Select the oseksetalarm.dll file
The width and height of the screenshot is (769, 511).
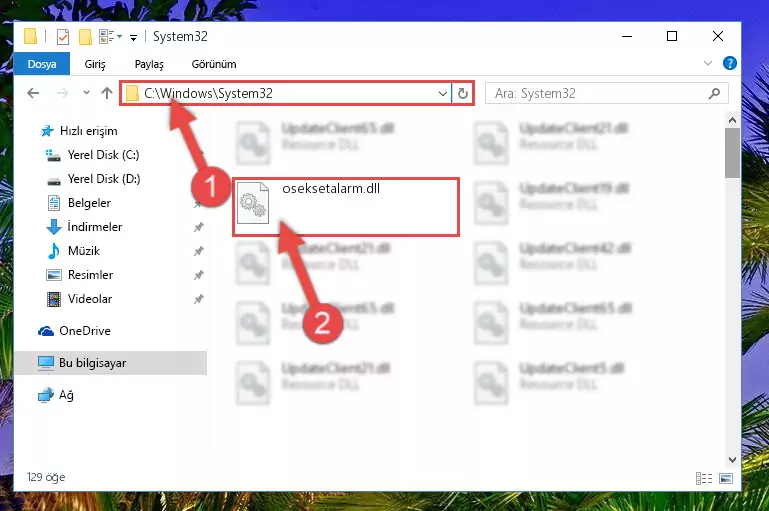point(346,207)
